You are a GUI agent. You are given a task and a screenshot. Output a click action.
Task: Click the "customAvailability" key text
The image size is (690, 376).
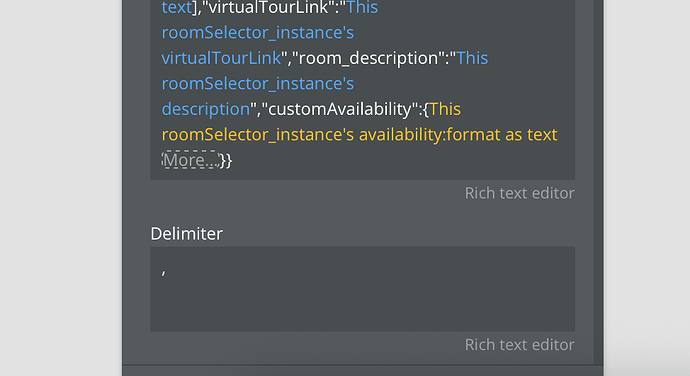[x=339, y=109]
